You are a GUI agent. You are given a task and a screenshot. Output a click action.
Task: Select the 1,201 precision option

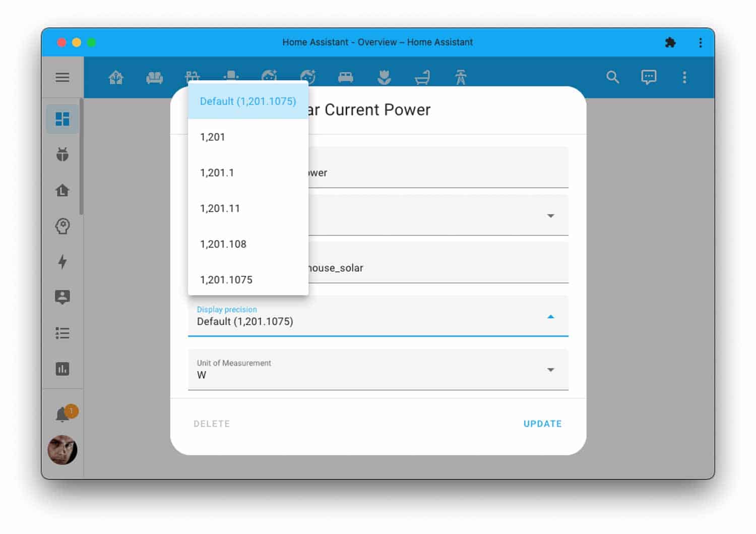(x=213, y=137)
